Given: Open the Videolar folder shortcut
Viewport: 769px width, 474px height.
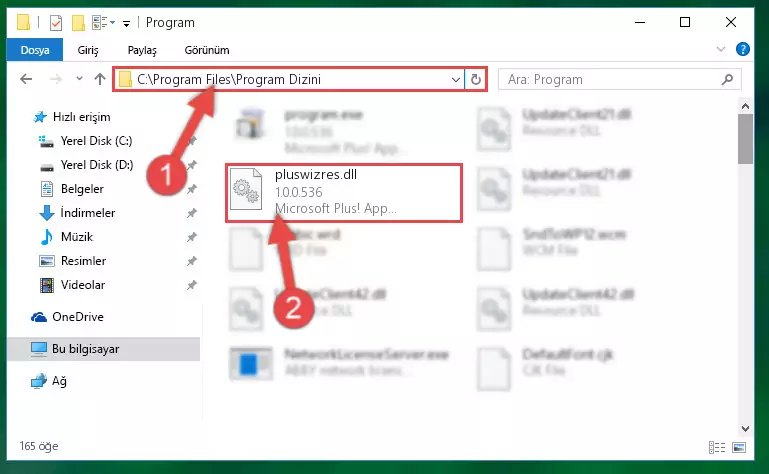Looking at the screenshot, I should click(x=82, y=285).
